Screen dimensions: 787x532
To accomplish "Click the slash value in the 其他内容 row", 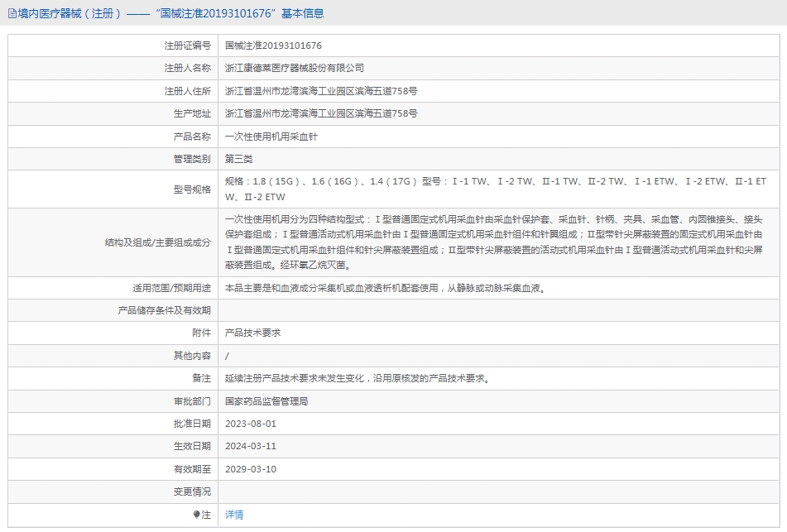I will [228, 357].
